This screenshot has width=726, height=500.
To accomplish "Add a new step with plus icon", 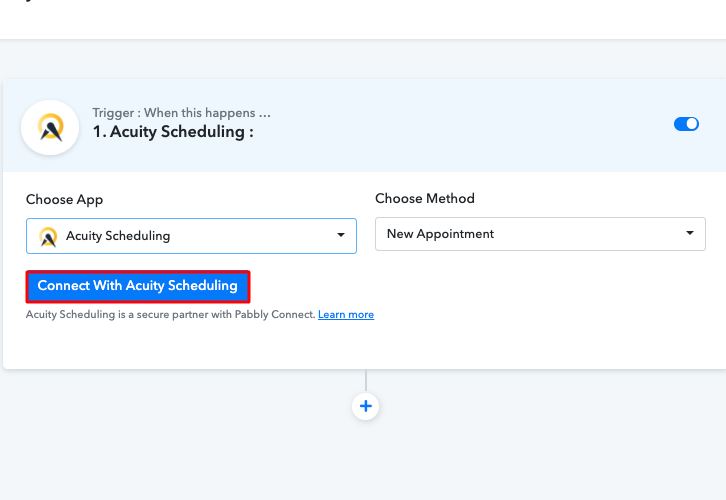I will click(x=366, y=406).
